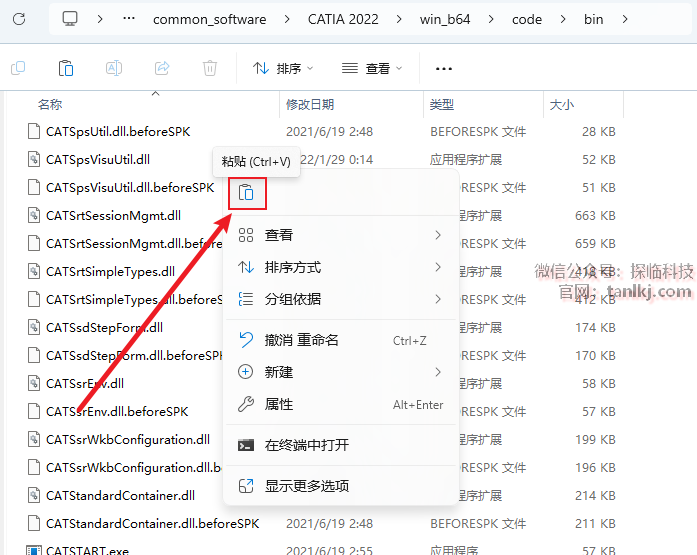Choose 在终端中打开 in the context menu

tap(341, 445)
